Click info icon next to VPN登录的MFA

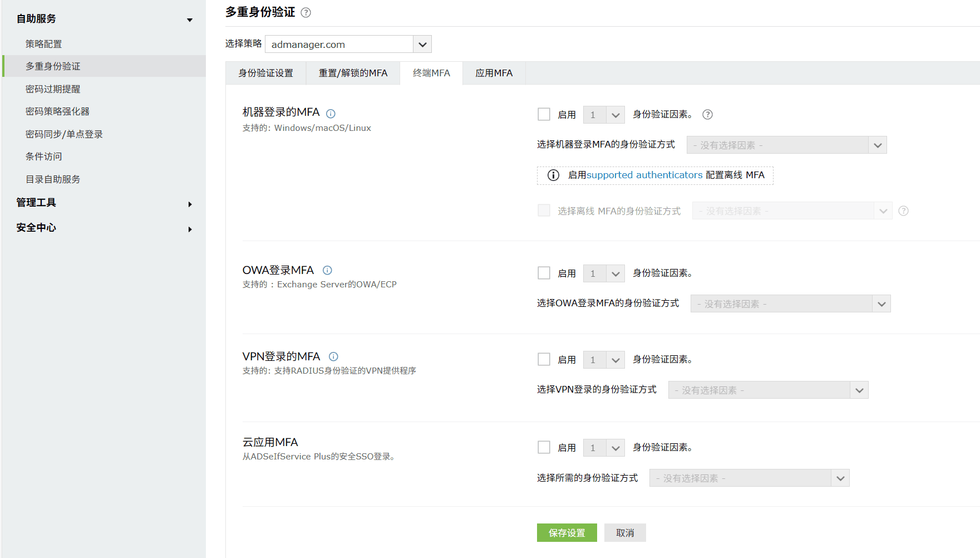tap(333, 357)
